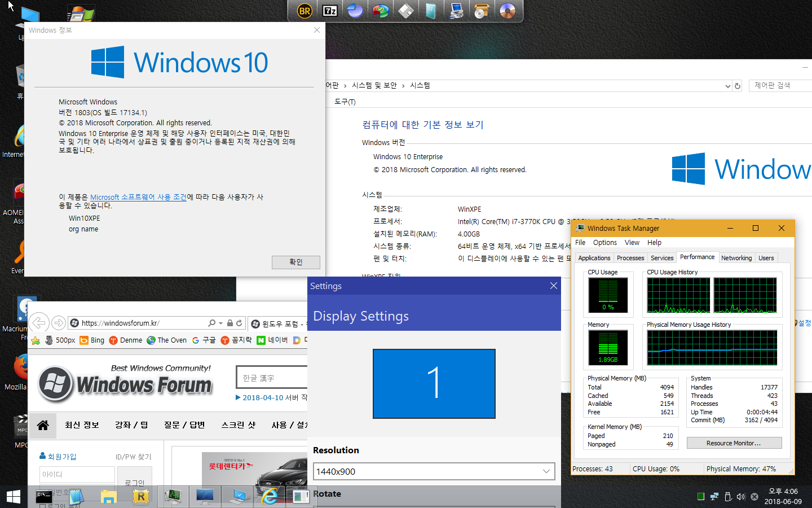This screenshot has width=812, height=508.
Task: Launch the notepad icon on the taskbar
Action: 77,496
